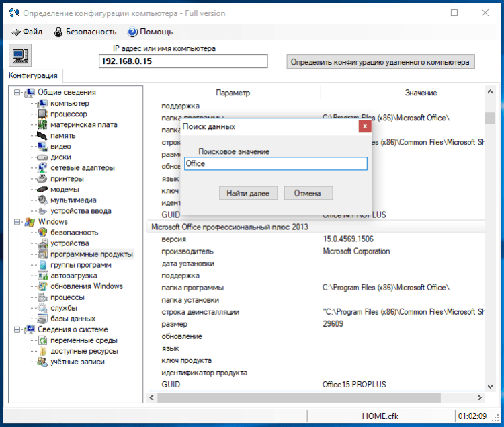Image resolution: width=504 pixels, height=427 pixels.
Task: Click the ключ продукта parameter
Action: 186,360
